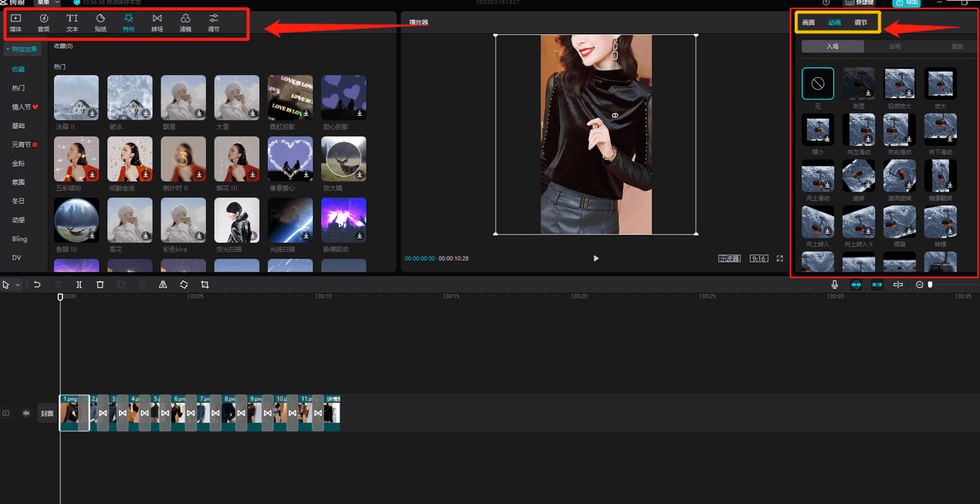Select the 元宵节 category
Viewport: 980px width, 504px height.
click(25, 144)
